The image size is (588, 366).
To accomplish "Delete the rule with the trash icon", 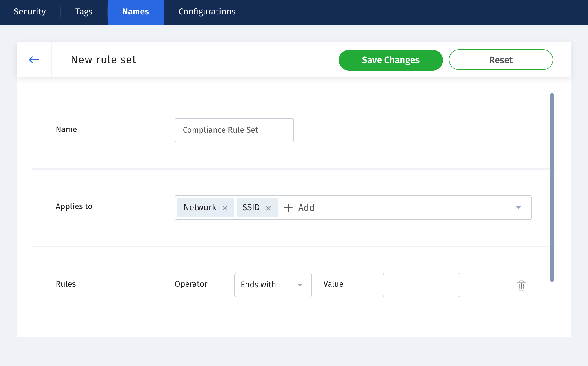I will click(521, 286).
